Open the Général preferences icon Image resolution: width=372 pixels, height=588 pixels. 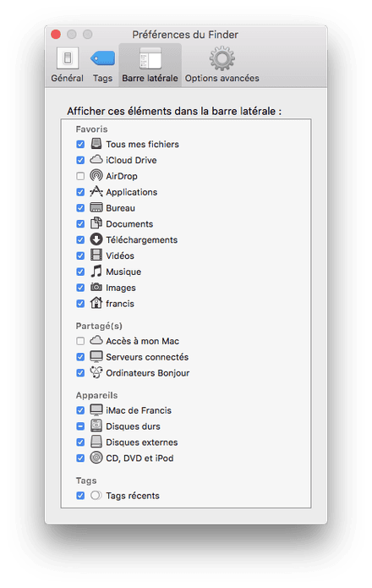[68, 58]
